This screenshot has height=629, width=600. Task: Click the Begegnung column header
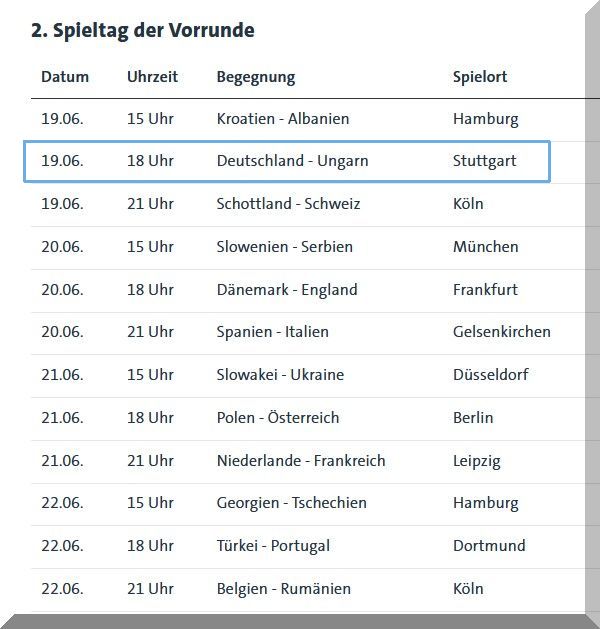pyautogui.click(x=256, y=77)
